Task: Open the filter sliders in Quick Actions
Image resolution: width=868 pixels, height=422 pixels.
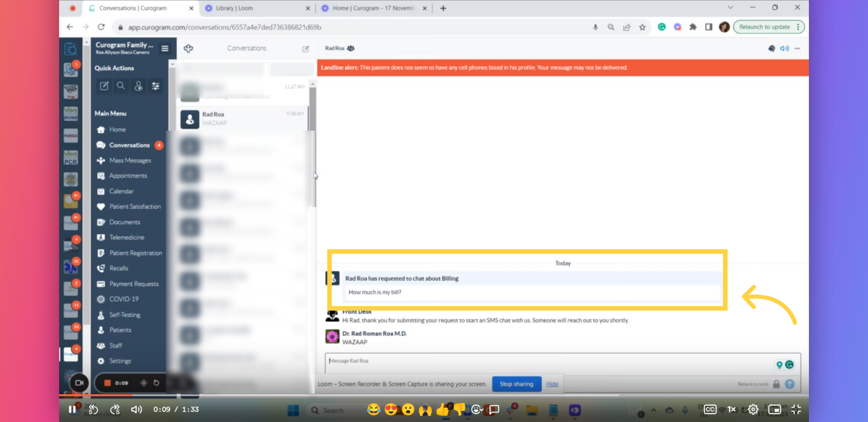Action: pos(155,86)
